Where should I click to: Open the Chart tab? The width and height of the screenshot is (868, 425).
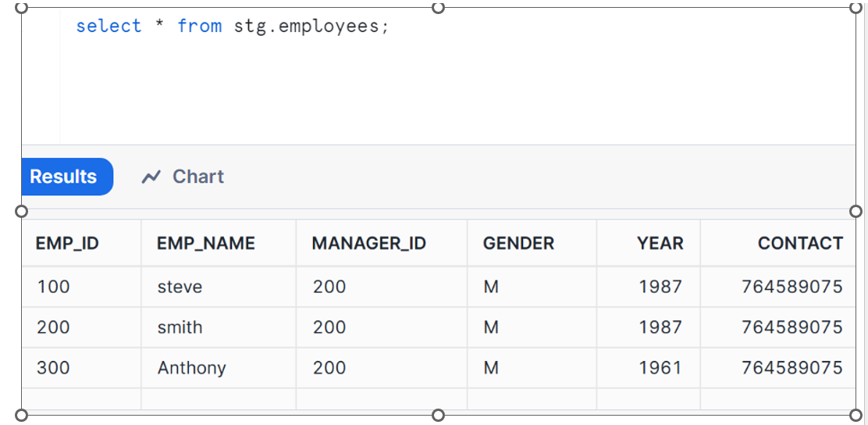197,177
